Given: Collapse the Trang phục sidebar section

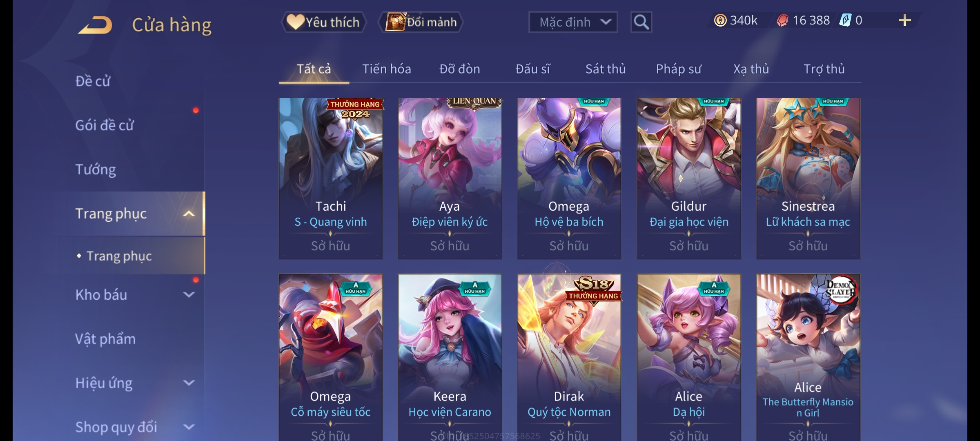Looking at the screenshot, I should [x=189, y=214].
